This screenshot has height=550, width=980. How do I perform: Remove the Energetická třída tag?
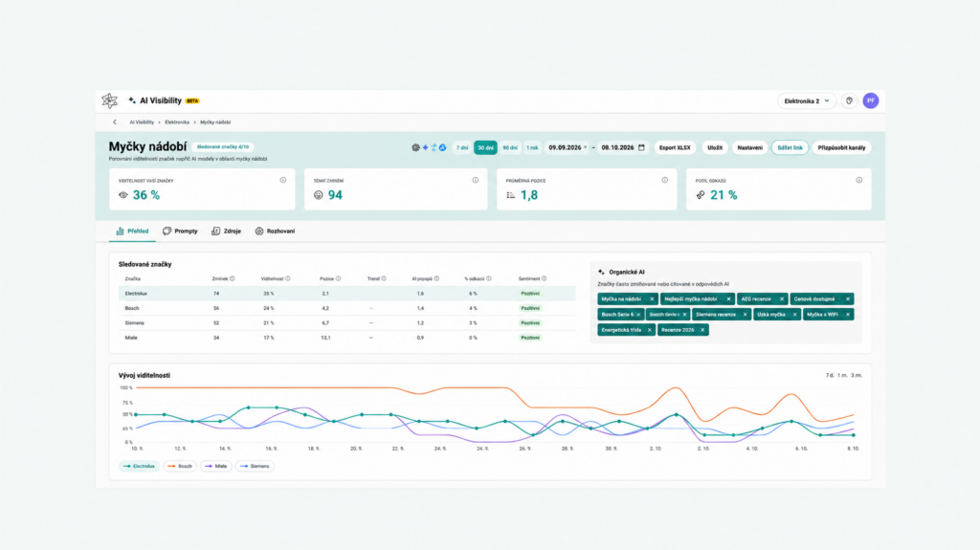pos(650,330)
